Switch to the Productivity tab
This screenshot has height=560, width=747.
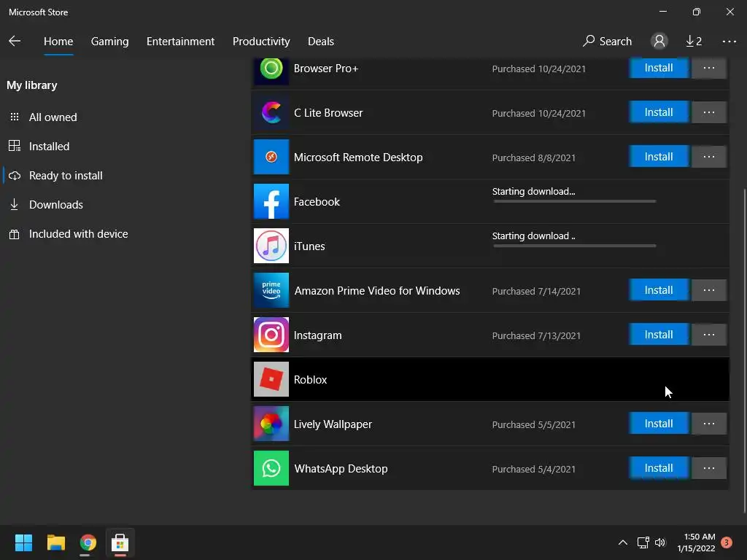coord(261,42)
